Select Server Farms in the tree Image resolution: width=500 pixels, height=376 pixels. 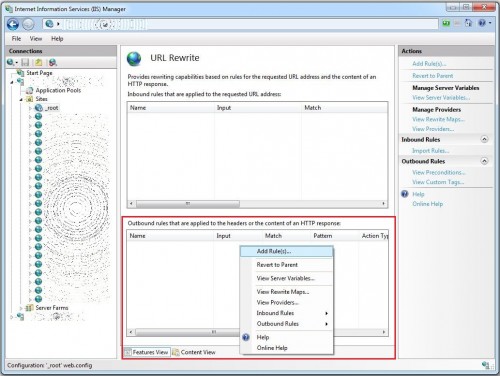click(52, 308)
